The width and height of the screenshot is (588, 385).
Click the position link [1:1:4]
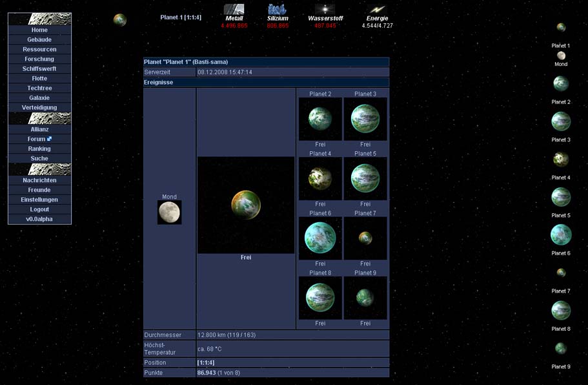207,363
